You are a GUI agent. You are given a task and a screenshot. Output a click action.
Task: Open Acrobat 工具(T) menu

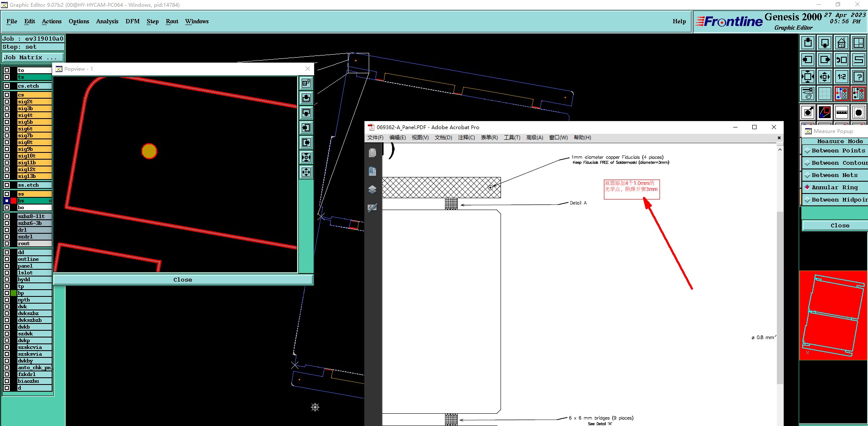point(512,138)
